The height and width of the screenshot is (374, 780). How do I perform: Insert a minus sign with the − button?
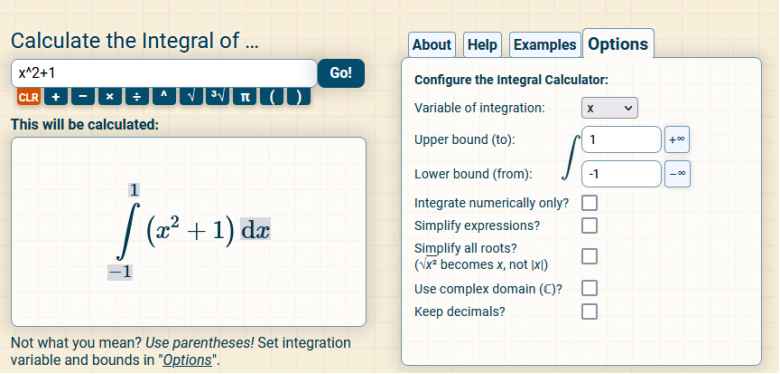[x=83, y=97]
